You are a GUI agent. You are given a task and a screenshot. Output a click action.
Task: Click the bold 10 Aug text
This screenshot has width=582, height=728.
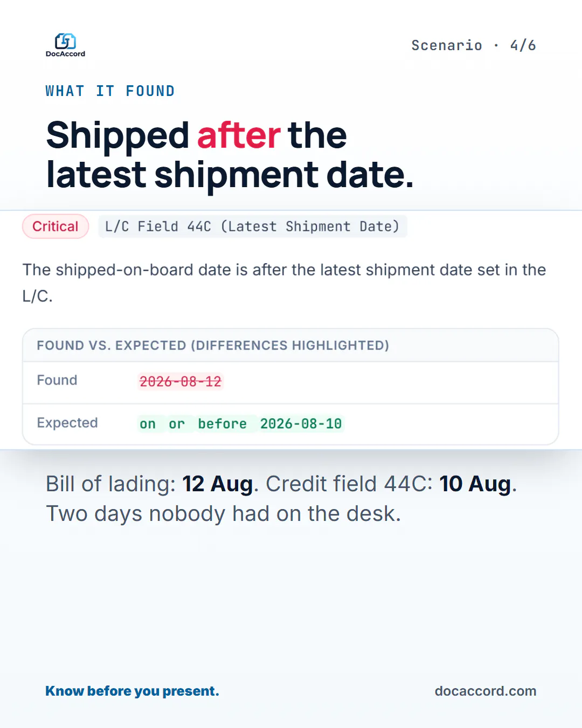click(475, 484)
